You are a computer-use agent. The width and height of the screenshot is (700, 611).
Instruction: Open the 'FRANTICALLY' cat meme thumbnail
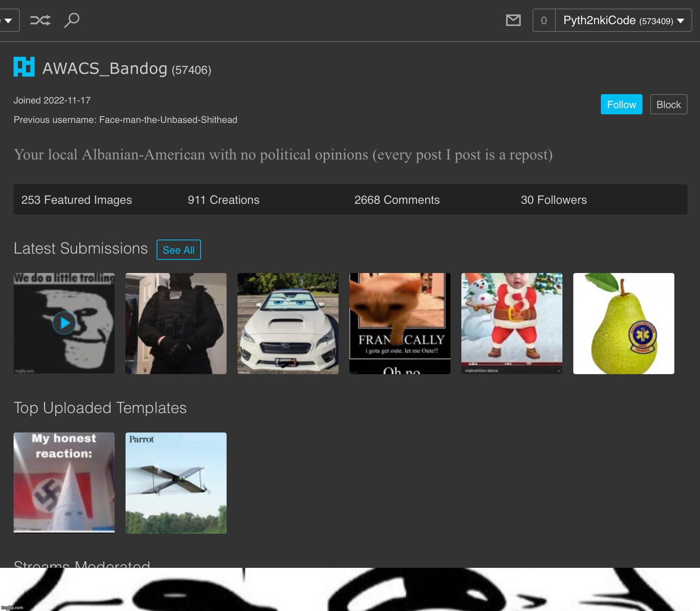point(400,324)
